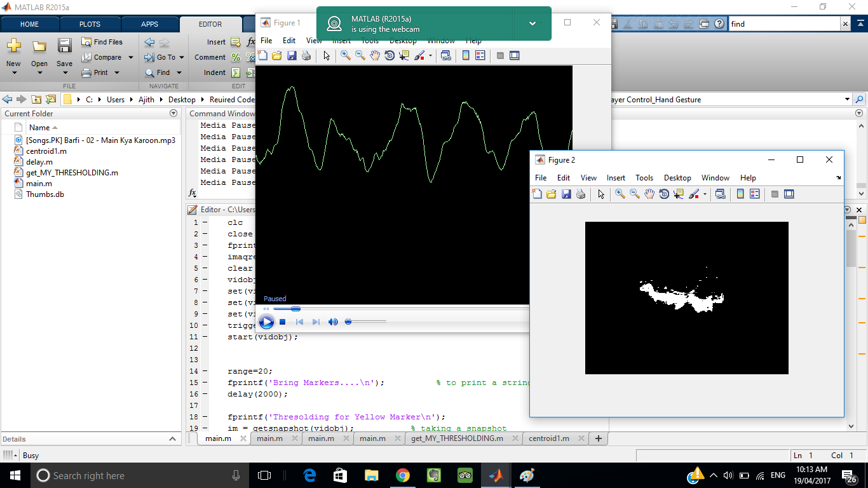Click Open File icon in Figure 2 toolbar
868x488 pixels.
click(551, 194)
